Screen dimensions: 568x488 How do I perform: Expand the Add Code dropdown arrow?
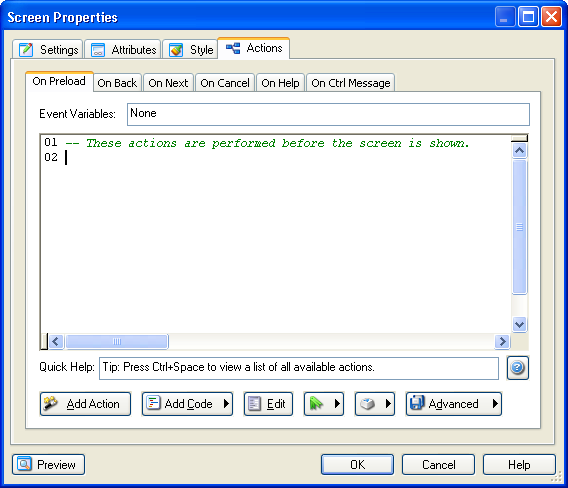click(226, 404)
